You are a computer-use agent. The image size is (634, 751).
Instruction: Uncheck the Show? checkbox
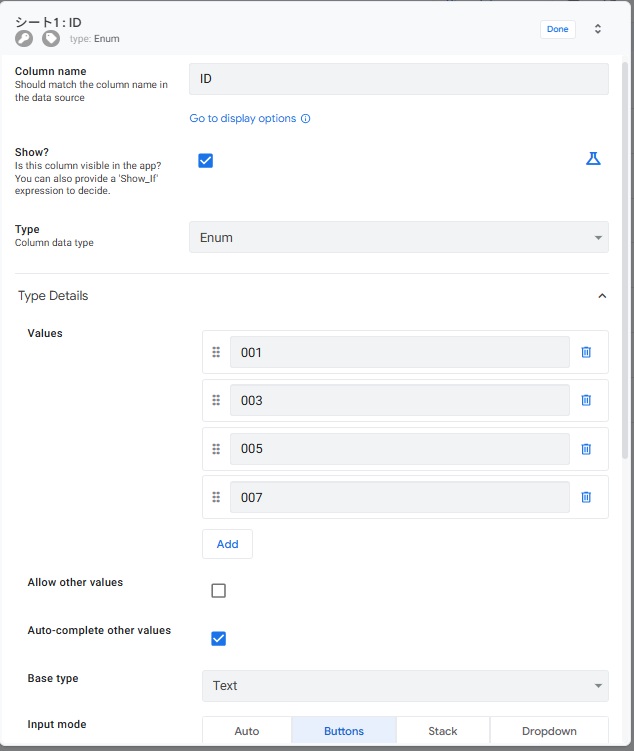(x=206, y=160)
